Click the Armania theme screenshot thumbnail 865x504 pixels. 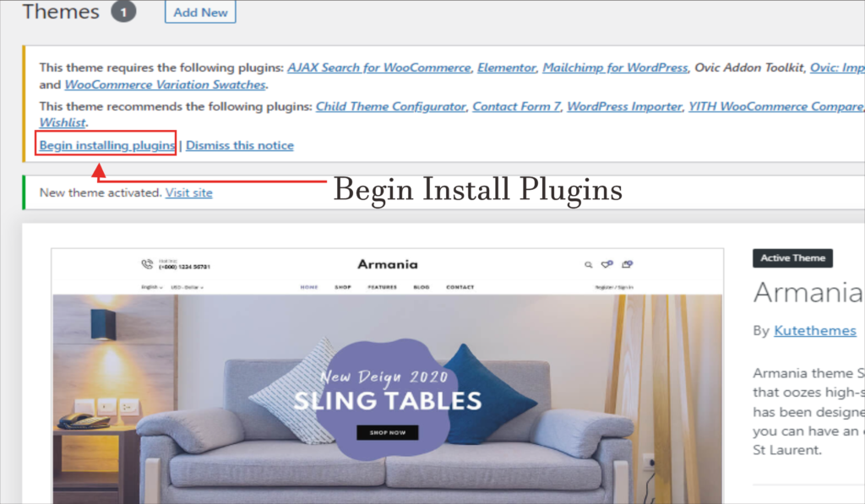(387, 376)
